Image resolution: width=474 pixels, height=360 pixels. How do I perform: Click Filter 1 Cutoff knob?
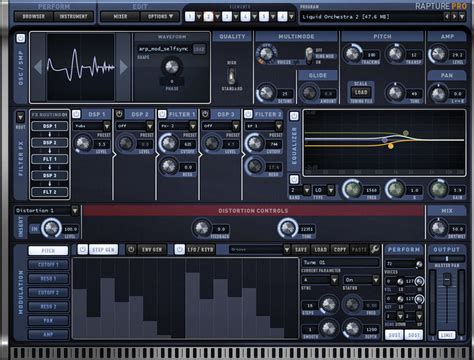(169, 143)
